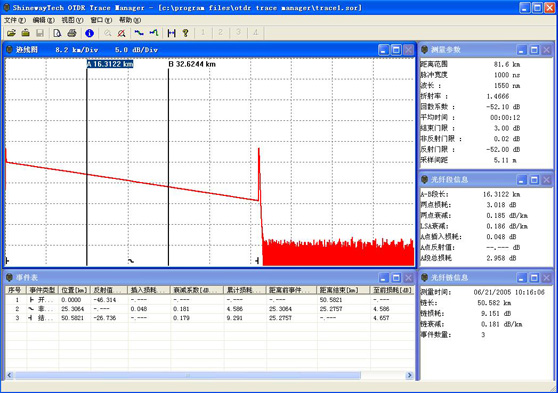
Task: Maximize the 测量参数 panel
Action: coord(534,50)
